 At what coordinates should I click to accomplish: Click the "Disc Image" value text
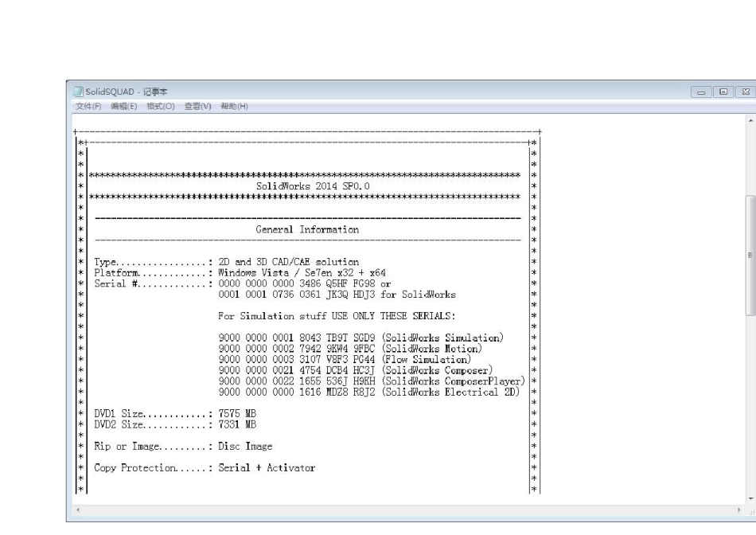click(245, 447)
